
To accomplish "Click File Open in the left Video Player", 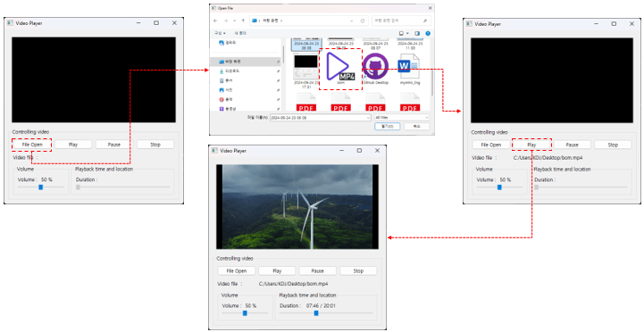I will (x=32, y=145).
